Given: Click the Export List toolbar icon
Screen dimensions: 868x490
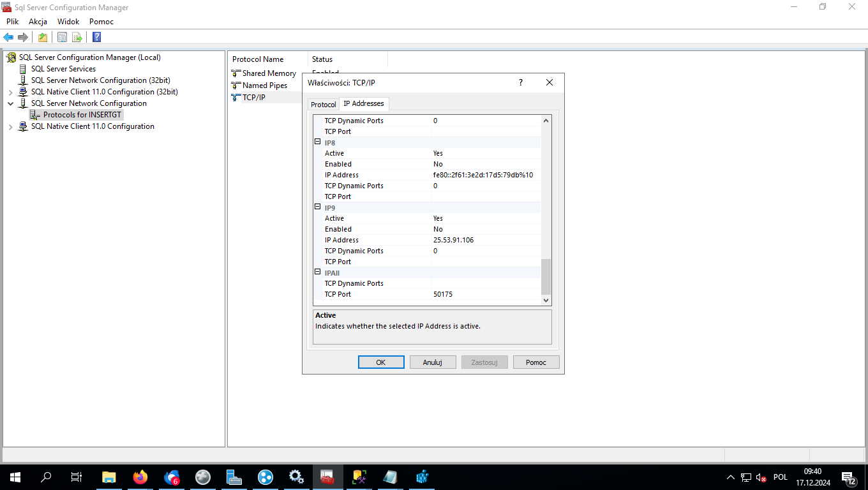Looking at the screenshot, I should click(77, 36).
